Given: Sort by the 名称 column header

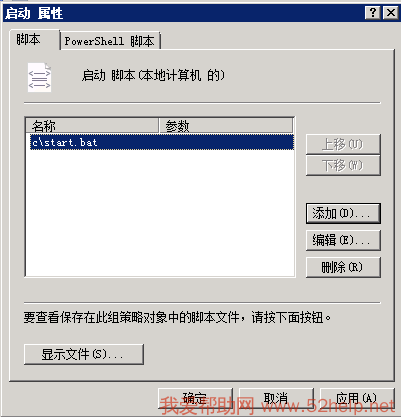Looking at the screenshot, I should point(92,126).
